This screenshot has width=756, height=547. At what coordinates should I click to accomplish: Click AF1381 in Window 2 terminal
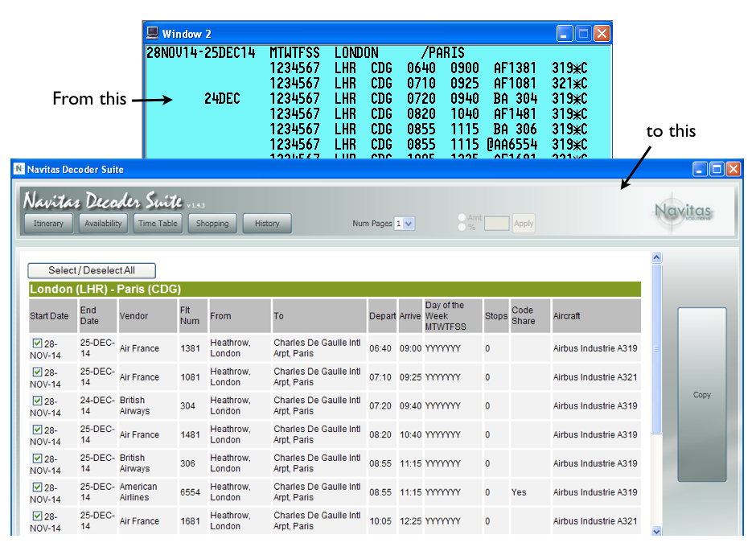click(x=515, y=68)
